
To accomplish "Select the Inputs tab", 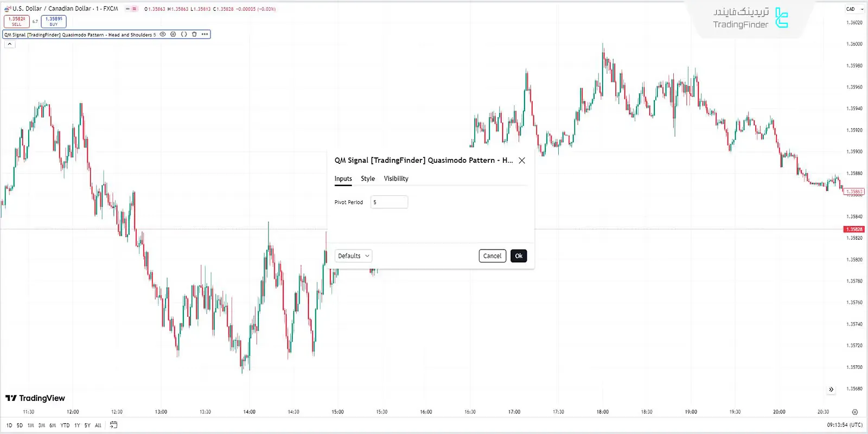I will [x=343, y=178].
